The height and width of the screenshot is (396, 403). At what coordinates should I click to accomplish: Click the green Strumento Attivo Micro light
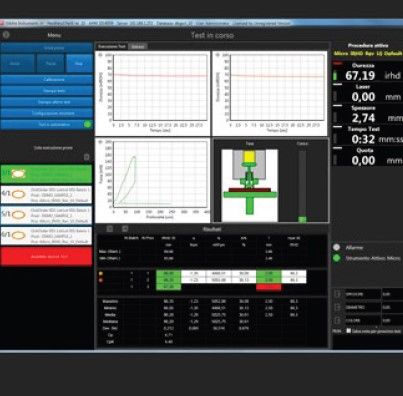[x=337, y=258]
